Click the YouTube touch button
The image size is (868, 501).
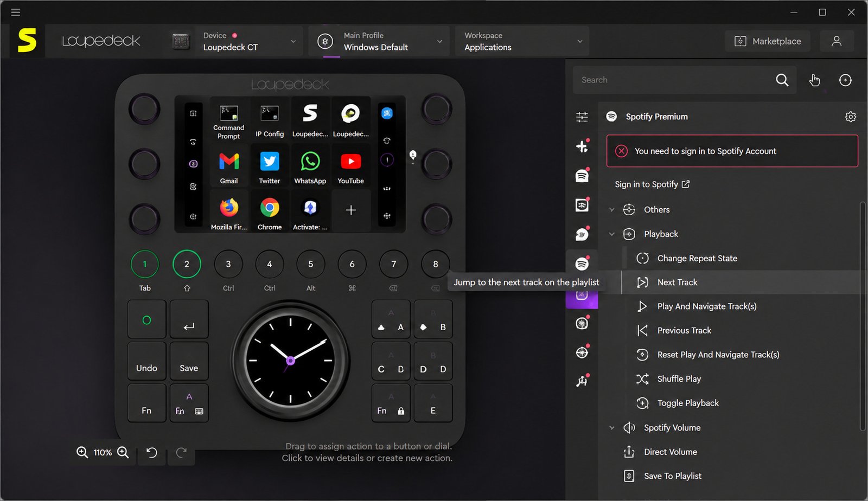pyautogui.click(x=351, y=167)
